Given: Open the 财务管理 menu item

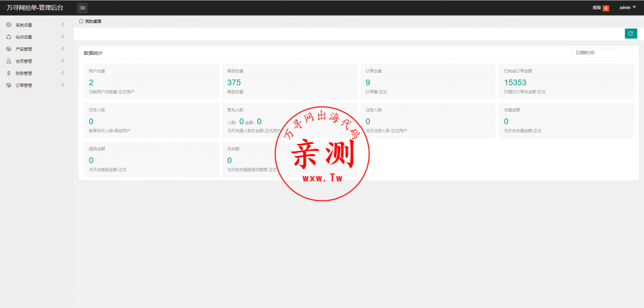Looking at the screenshot, I should (x=36, y=74).
